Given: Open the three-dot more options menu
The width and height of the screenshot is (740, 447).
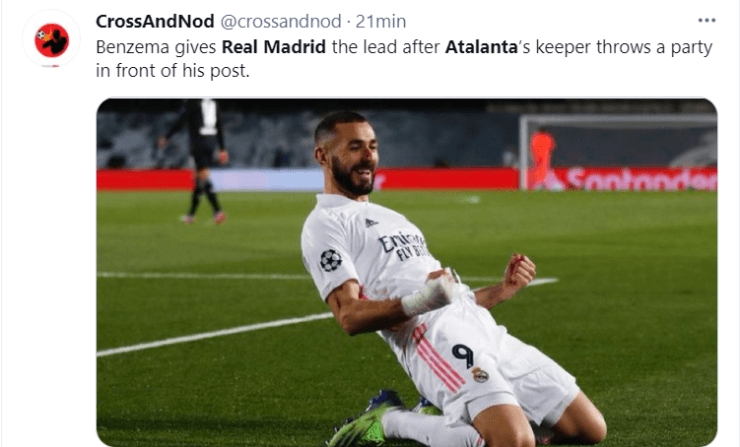Looking at the screenshot, I should tap(706, 20).
